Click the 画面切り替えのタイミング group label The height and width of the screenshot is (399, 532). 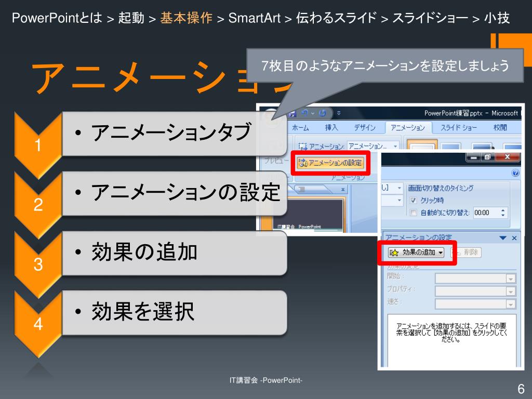tap(441, 188)
